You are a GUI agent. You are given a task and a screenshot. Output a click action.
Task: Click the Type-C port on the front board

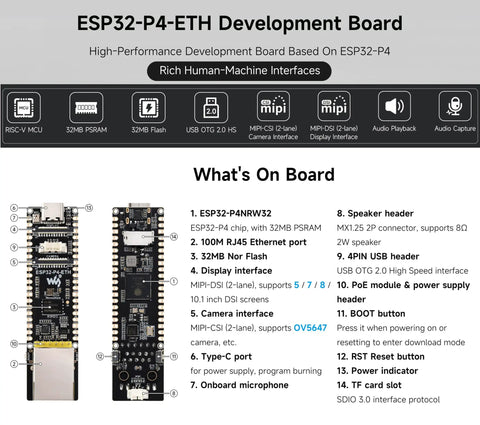click(x=53, y=212)
